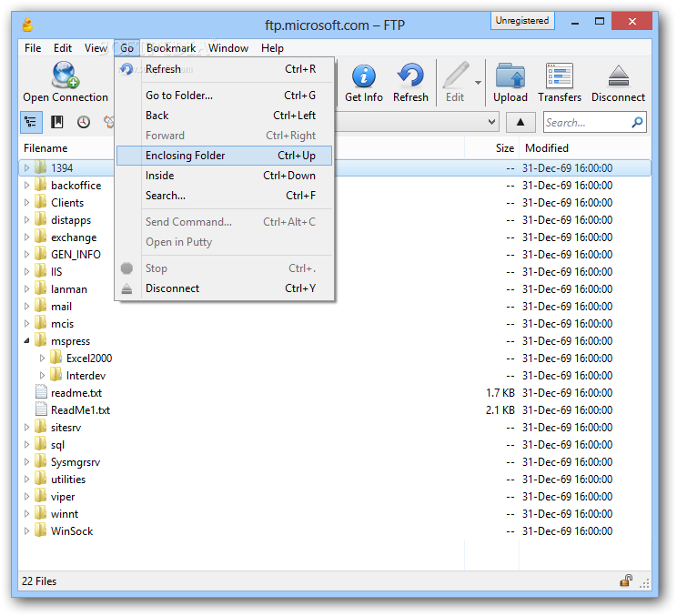This screenshot has width=677, height=616.
Task: Click the search magnifier icon
Action: tap(637, 123)
